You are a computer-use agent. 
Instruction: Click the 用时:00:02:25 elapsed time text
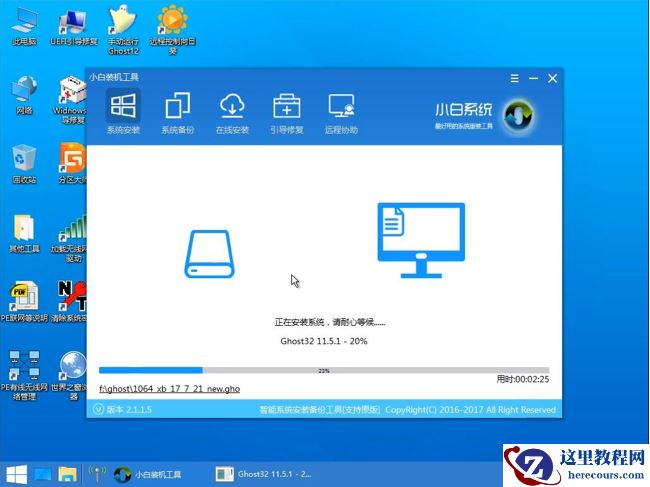[523, 379]
